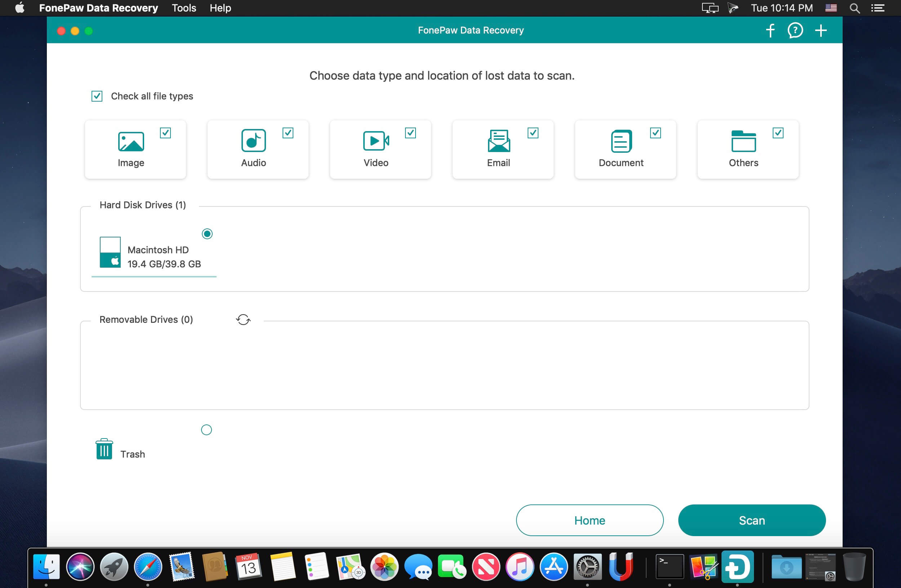Uncheck the Document checkbox
This screenshot has width=901, height=588.
[x=656, y=133]
